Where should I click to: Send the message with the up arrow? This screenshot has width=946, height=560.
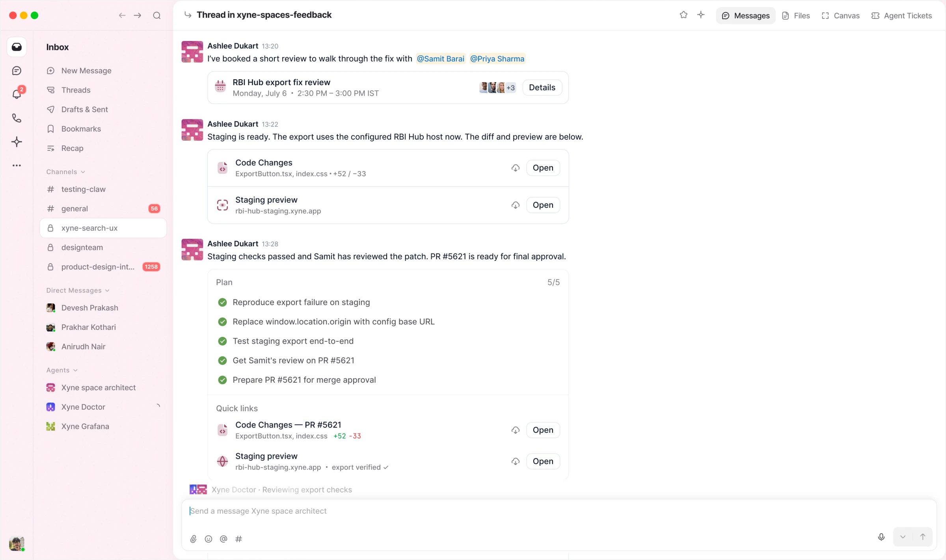point(923,537)
